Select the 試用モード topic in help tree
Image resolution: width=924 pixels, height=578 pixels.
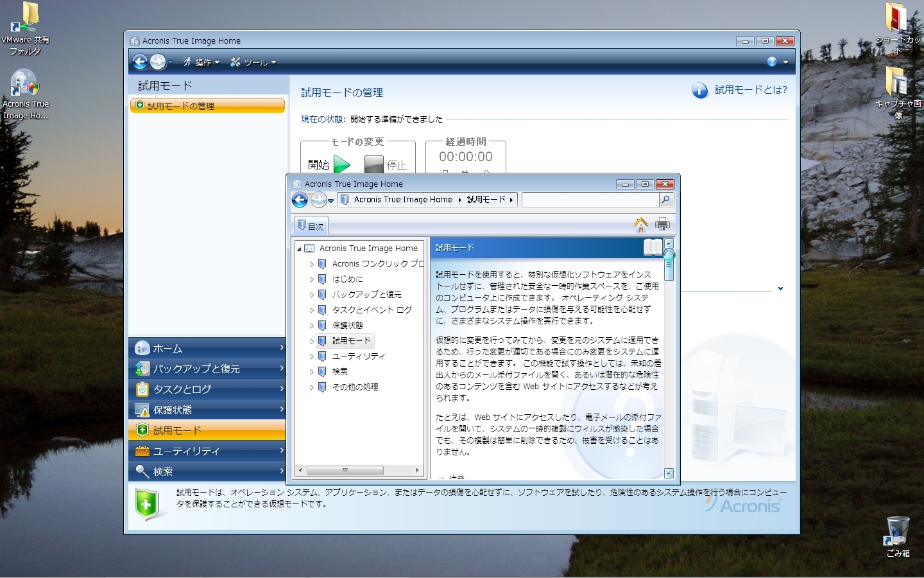coord(352,341)
